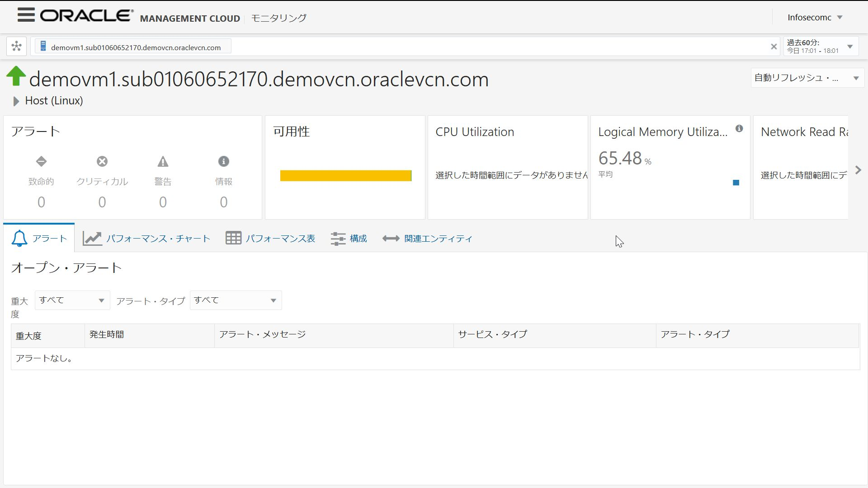Click the green up-status arrow icon
The width and height of the screenshot is (868, 488).
16,76
